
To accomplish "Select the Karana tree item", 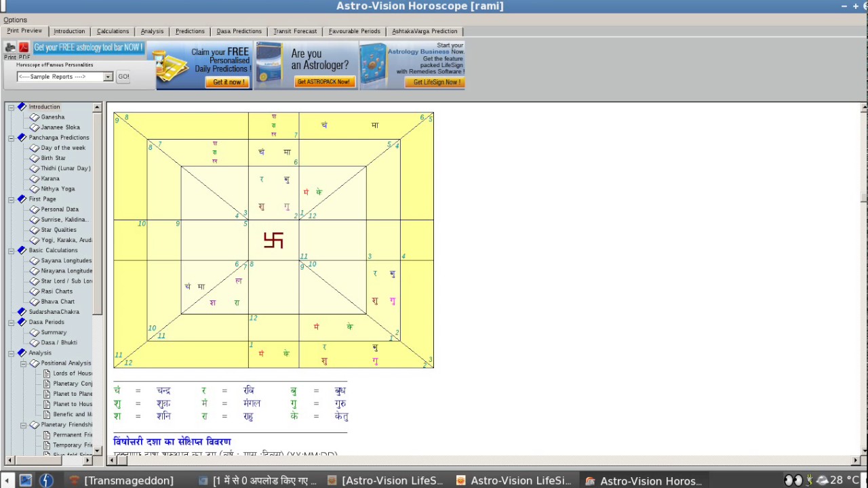I will coord(50,179).
